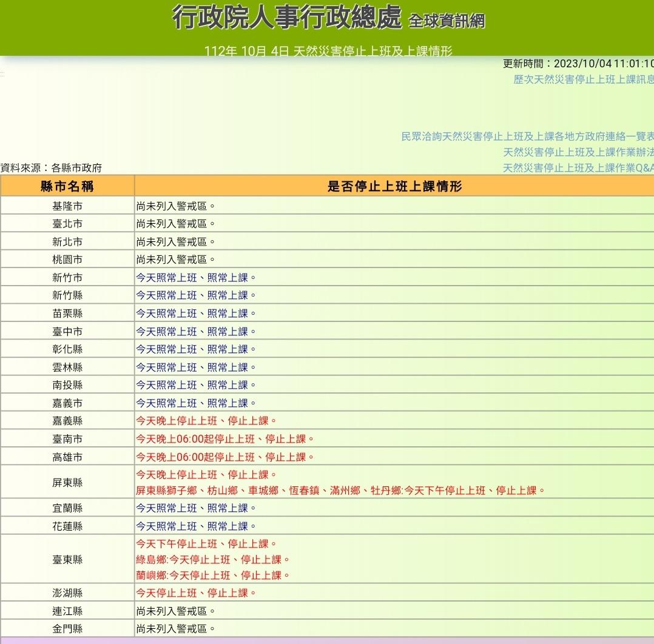654x644 pixels.
Task: Click 臺南市 status about 06:00 closure
Action: pyautogui.click(x=225, y=439)
